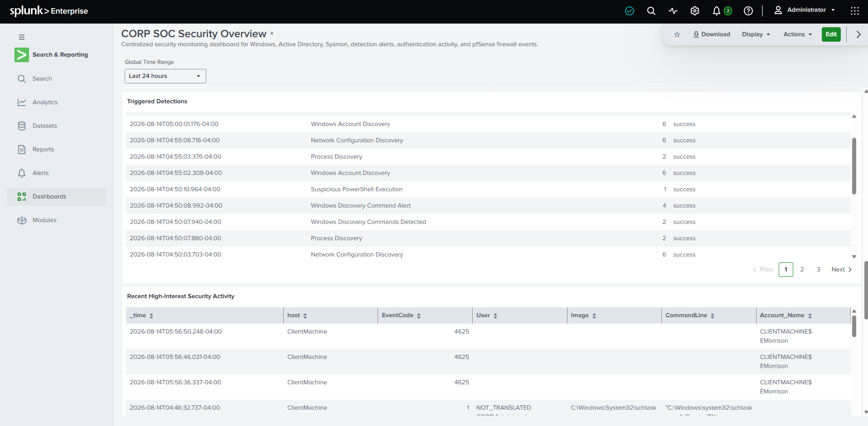The image size is (868, 426).
Task: Sort by EventCode column arrows
Action: click(x=419, y=316)
